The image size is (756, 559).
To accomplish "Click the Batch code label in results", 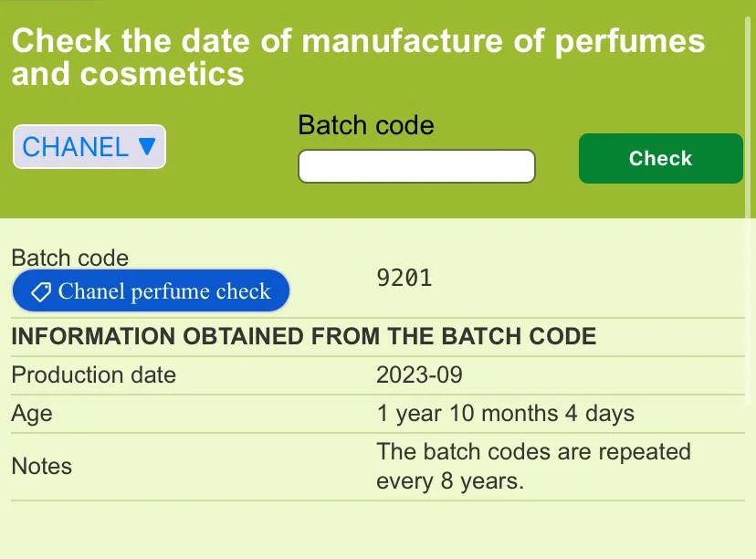I will click(x=69, y=258).
